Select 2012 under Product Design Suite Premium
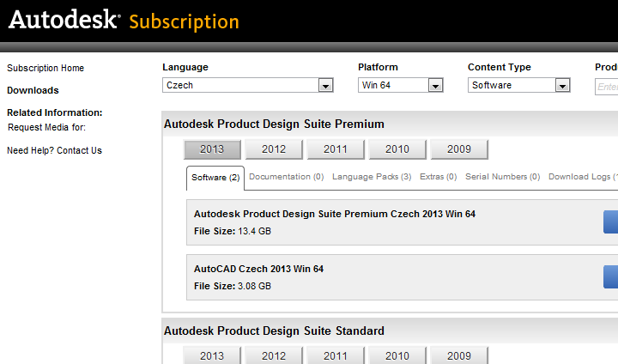This screenshot has height=364, width=618. click(x=274, y=149)
